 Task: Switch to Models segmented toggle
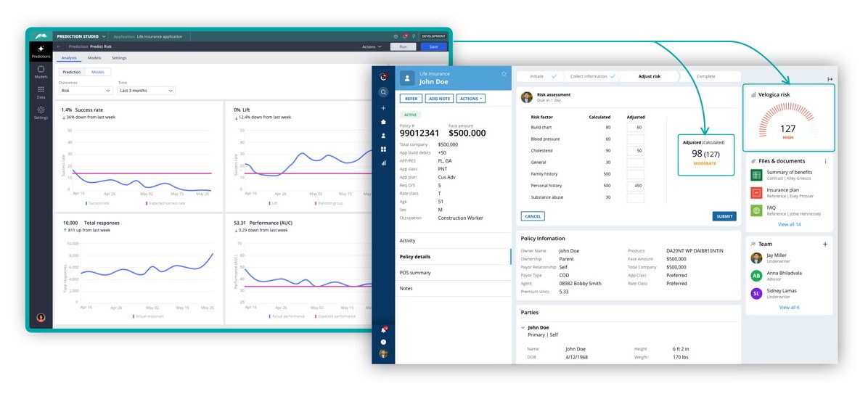97,72
